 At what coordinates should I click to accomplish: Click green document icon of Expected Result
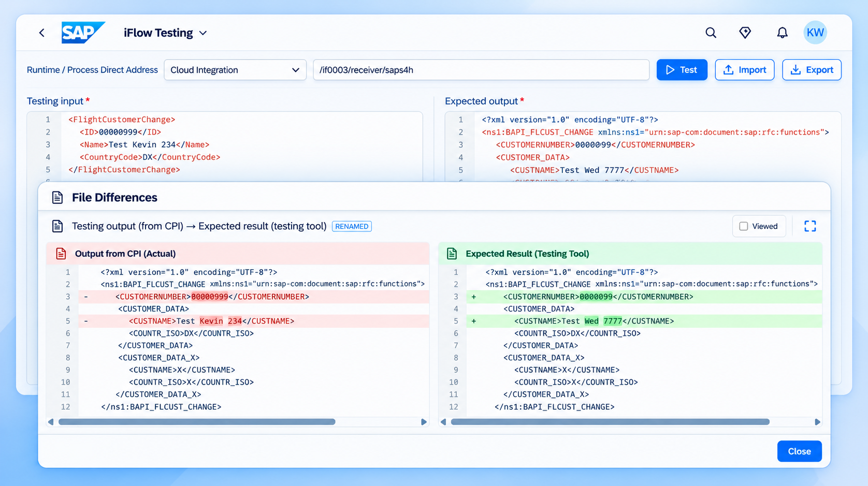coord(452,254)
